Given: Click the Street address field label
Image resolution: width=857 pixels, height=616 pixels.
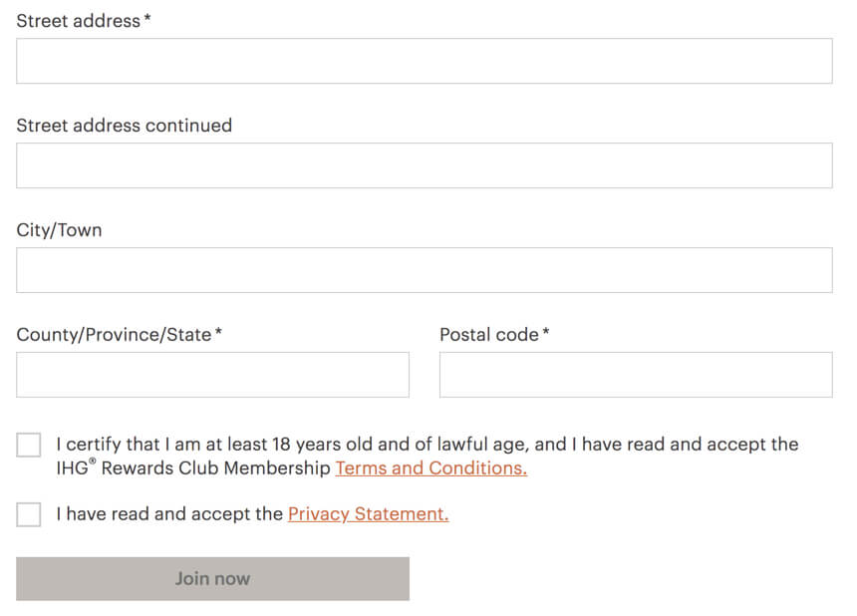Looking at the screenshot, I should pos(78,21).
